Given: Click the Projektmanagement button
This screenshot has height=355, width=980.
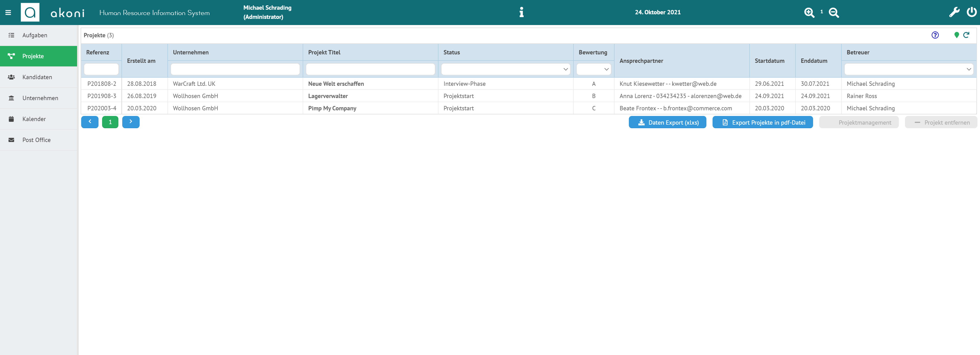Looking at the screenshot, I should (859, 122).
